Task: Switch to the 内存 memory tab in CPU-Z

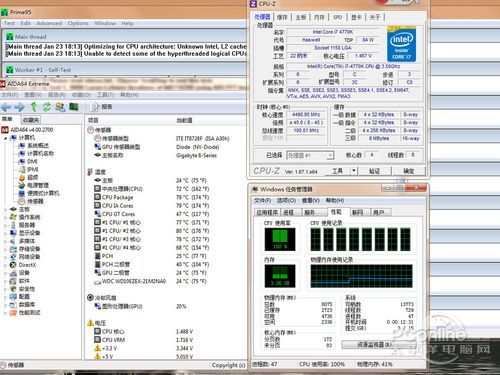Action: click(x=319, y=17)
